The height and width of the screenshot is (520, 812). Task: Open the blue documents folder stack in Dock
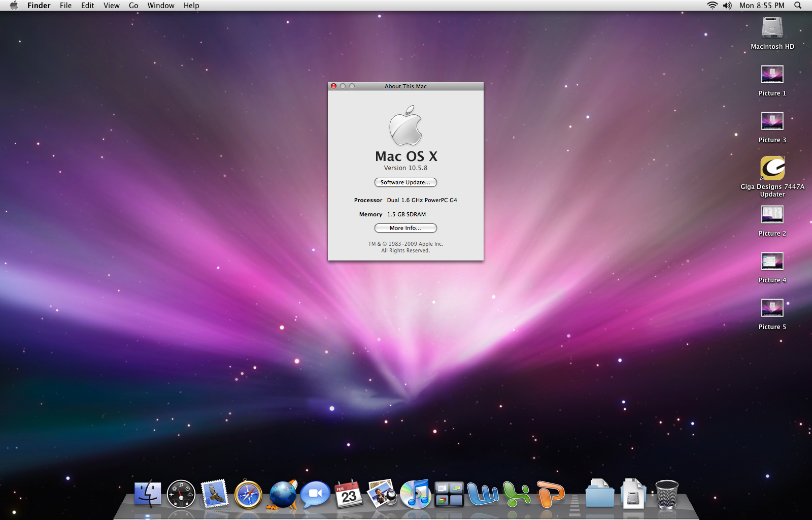(x=600, y=494)
